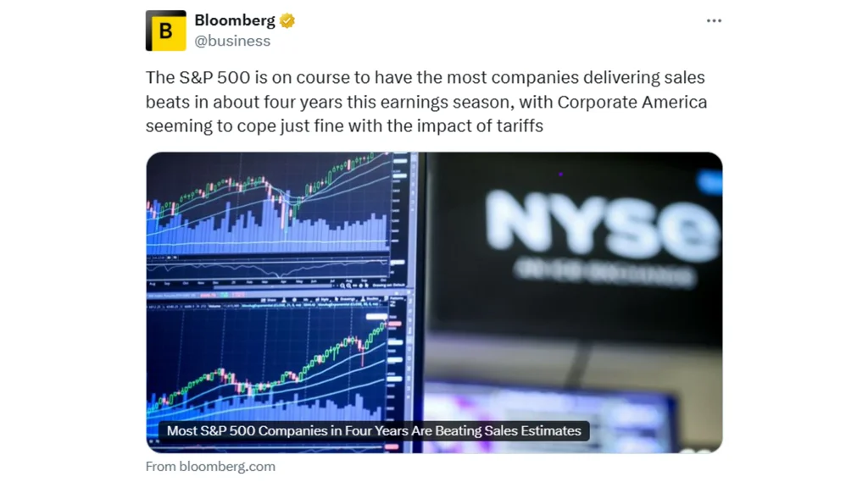868x488 pixels.
Task: Click the Bloomberg profile avatar
Action: pos(165,30)
